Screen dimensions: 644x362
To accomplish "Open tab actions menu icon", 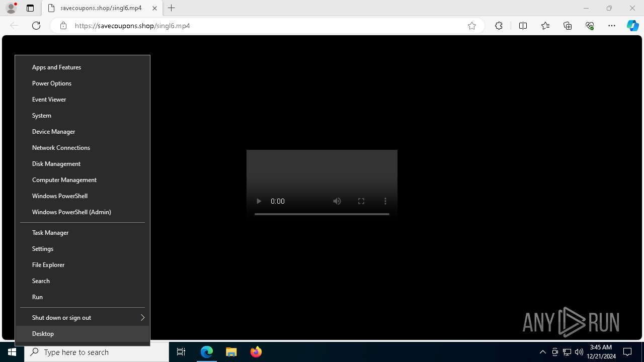I will (x=30, y=8).
